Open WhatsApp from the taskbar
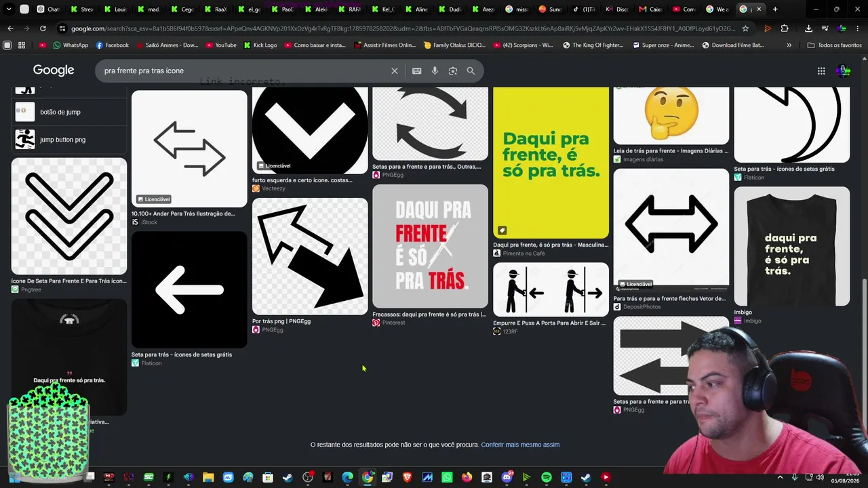Viewport: 868px width, 488px height. [x=447, y=477]
